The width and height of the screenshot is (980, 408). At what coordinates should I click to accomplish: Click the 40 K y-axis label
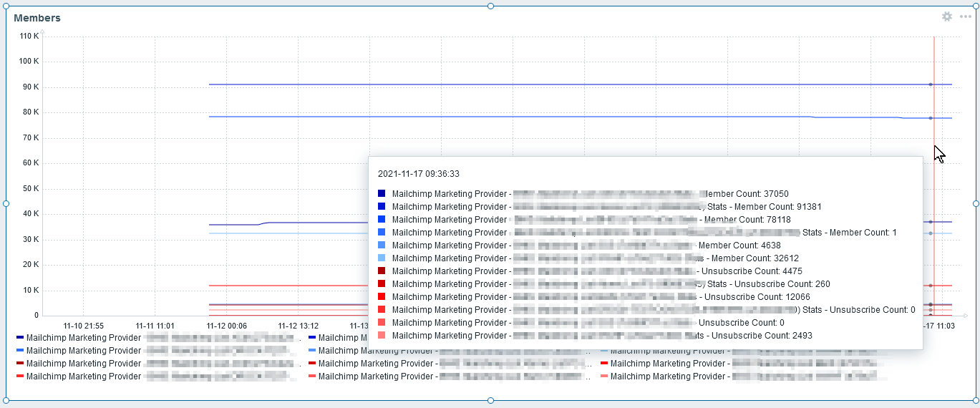[x=31, y=214]
